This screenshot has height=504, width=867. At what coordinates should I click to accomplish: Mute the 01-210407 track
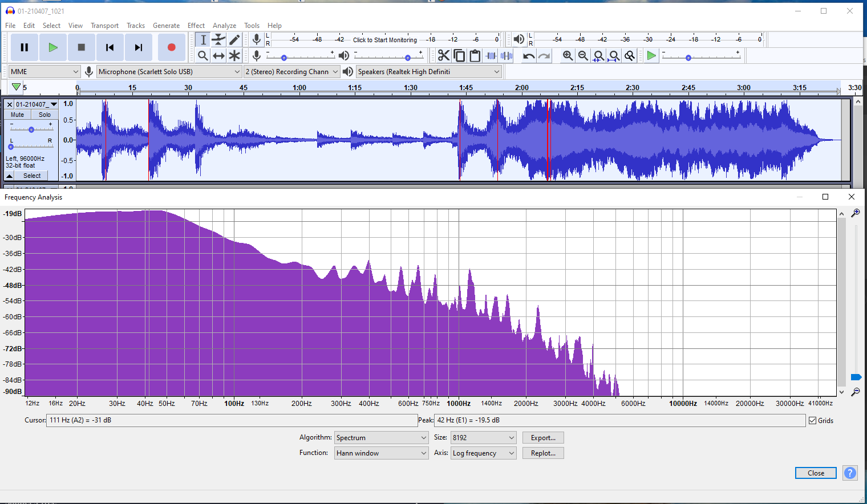(x=17, y=115)
